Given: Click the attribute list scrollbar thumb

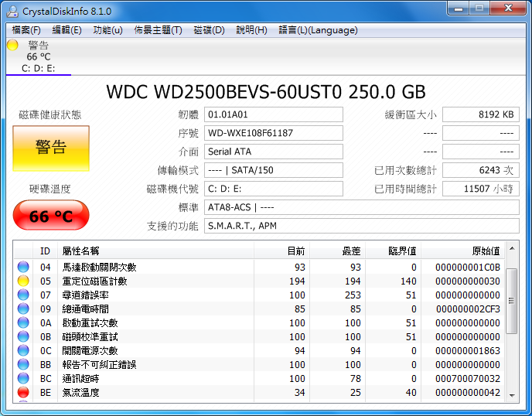Looking at the screenshot, I should click(512, 301).
